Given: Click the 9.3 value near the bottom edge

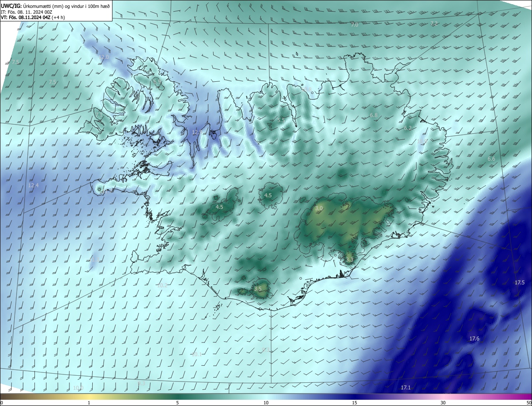Looking at the screenshot, I should click(141, 383).
